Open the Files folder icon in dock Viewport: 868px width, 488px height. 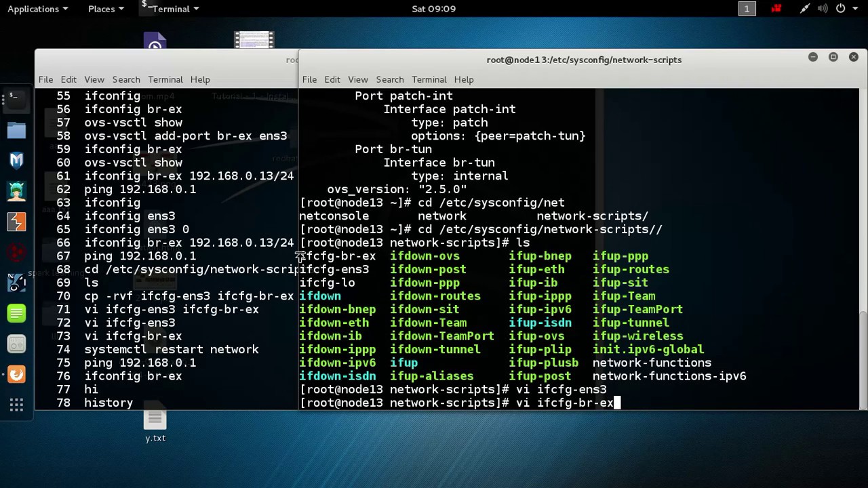pos(16,129)
